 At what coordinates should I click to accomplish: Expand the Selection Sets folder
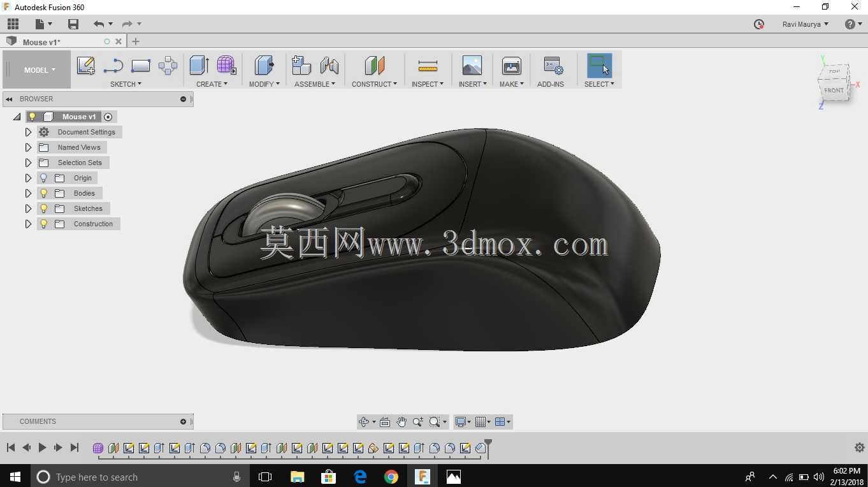(28, 163)
